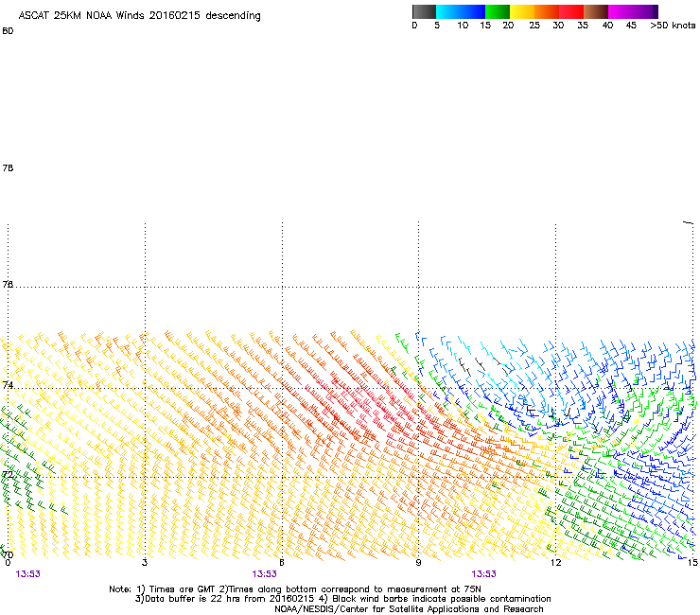Click the longitude label 12 on bottom axis
The image size is (700, 615).
click(555, 562)
